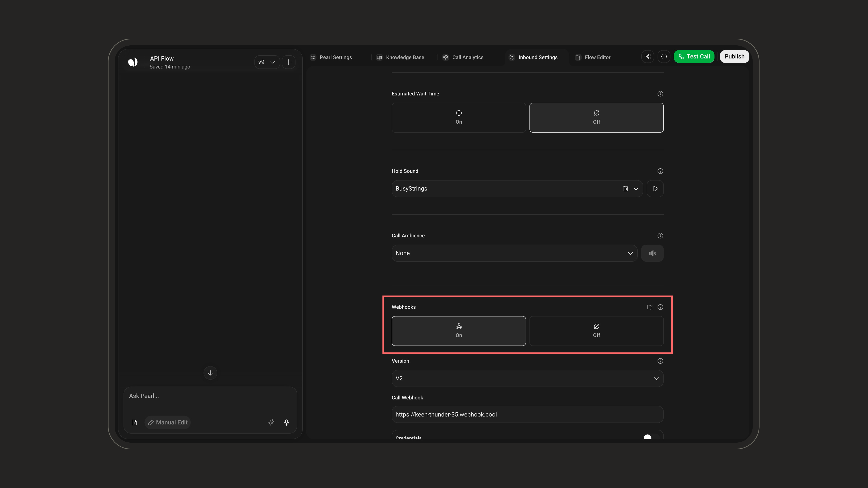Viewport: 868px width, 488px height.
Task: Switch to the Call Analytics tab
Action: click(x=463, y=57)
